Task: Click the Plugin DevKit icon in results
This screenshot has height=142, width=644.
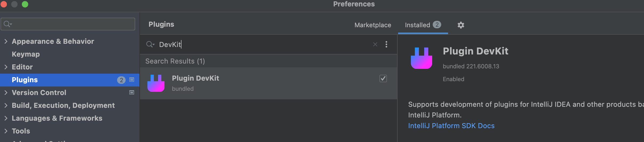Action: point(156,83)
